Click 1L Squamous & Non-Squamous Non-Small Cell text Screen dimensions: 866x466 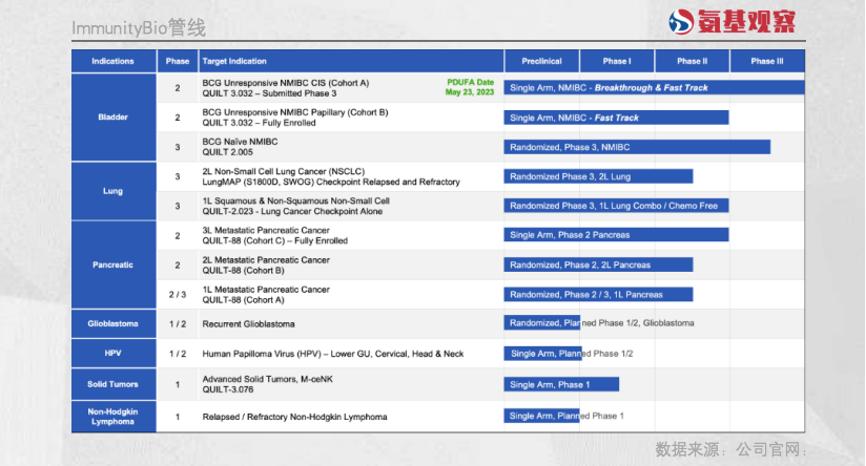[296, 201]
